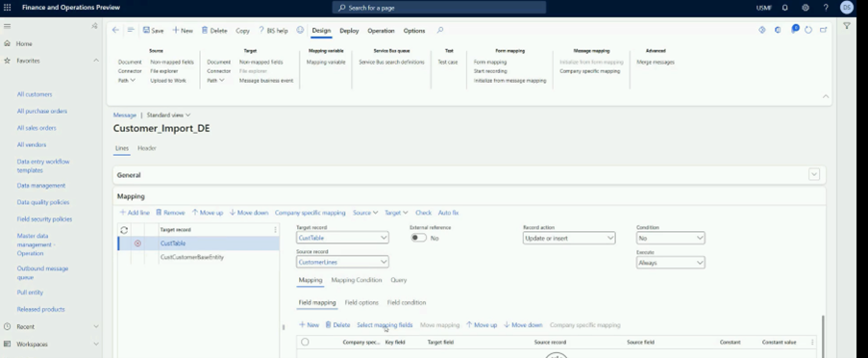The width and height of the screenshot is (868, 358).
Task: Click Auto fix
Action: (x=448, y=213)
